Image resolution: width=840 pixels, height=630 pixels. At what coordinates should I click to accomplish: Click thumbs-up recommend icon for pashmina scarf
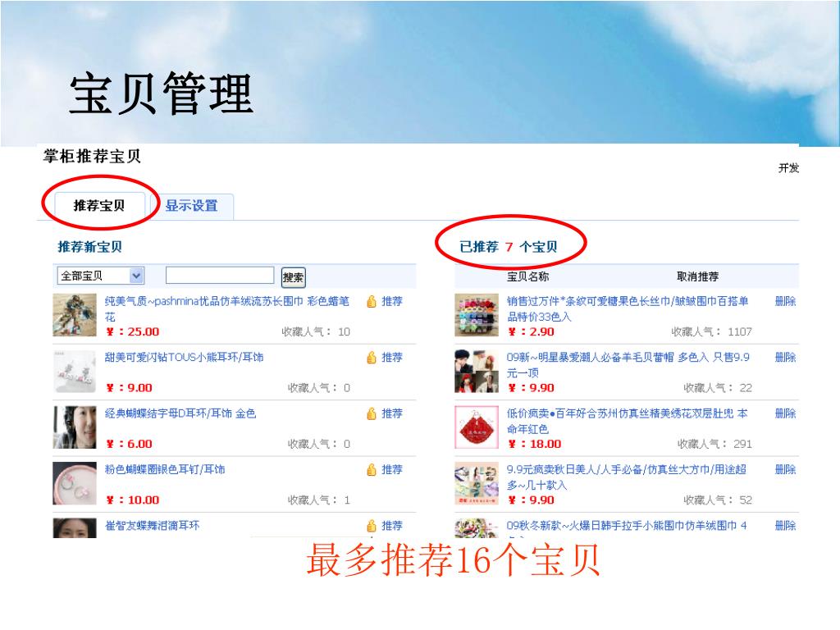pyautogui.click(x=372, y=302)
